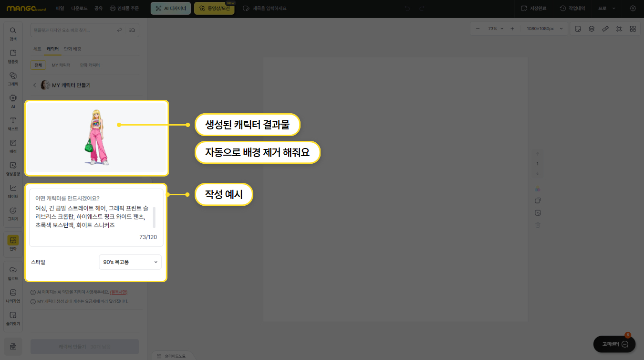This screenshot has height=360, width=644.
Task: Click the character description text field
Action: (x=93, y=218)
